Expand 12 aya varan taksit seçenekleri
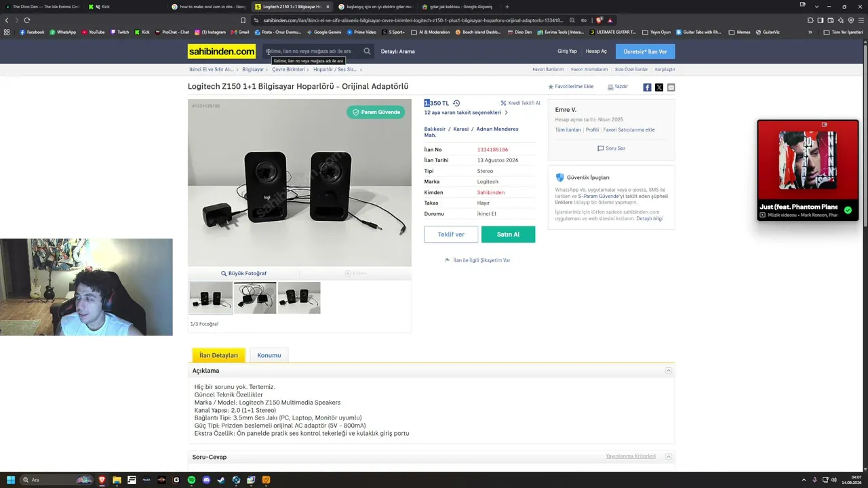 [x=466, y=113]
